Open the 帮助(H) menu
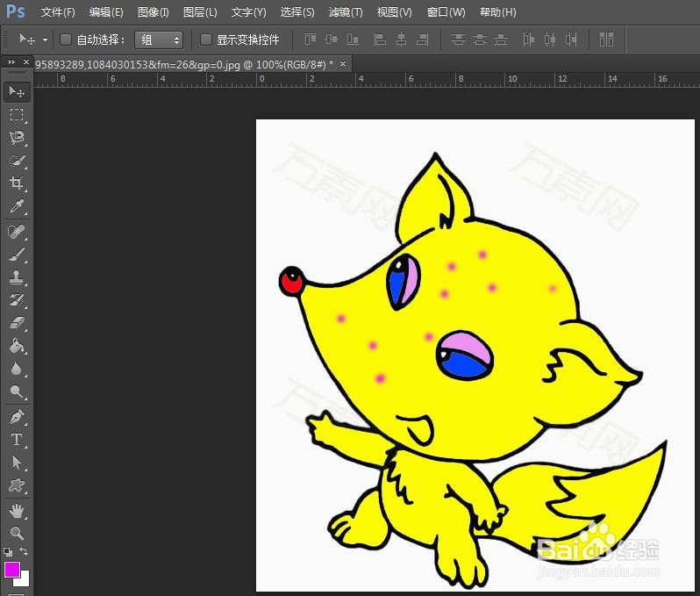This screenshot has width=700, height=596. coord(497,12)
